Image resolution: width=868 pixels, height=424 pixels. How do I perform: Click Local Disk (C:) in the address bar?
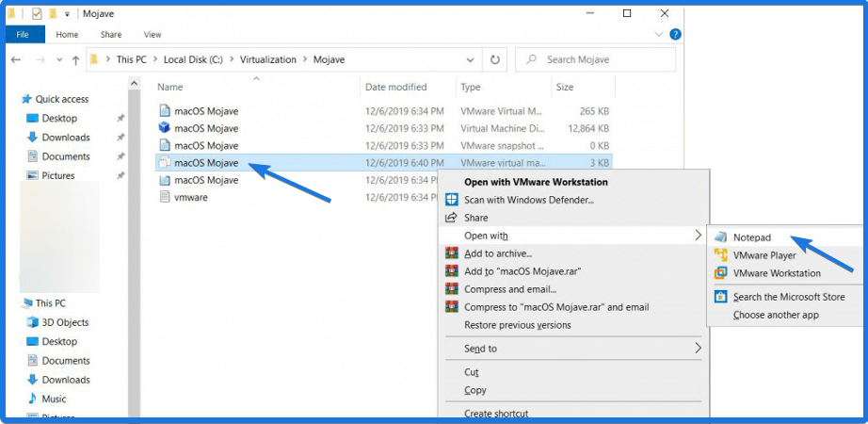coord(193,60)
